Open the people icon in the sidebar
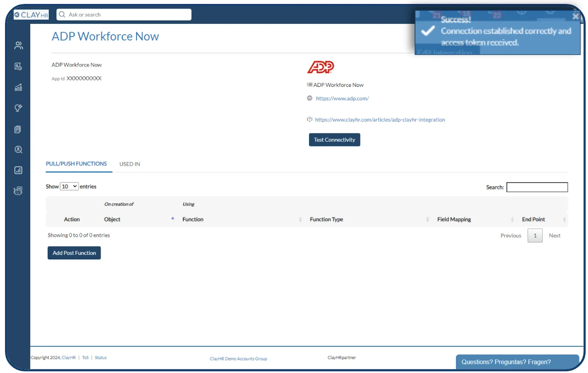 pyautogui.click(x=18, y=46)
